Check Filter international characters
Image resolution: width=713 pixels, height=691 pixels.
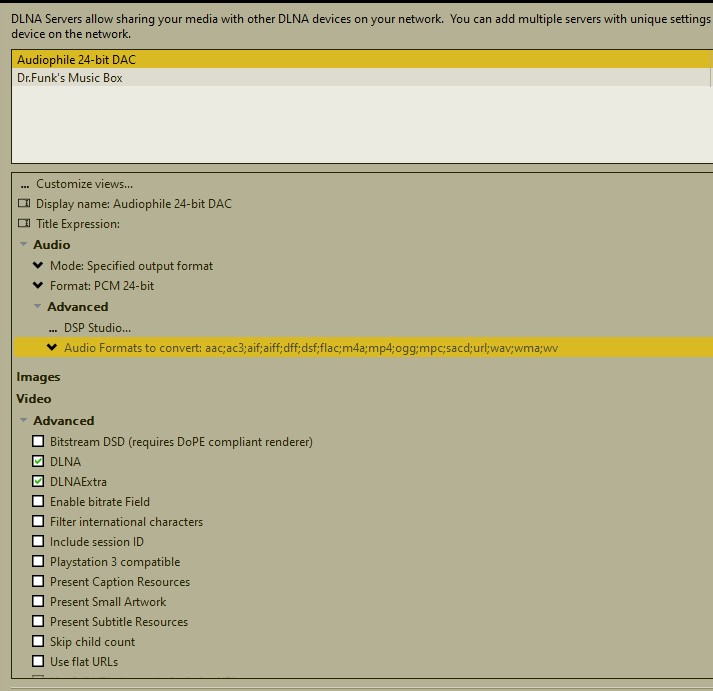(x=38, y=522)
